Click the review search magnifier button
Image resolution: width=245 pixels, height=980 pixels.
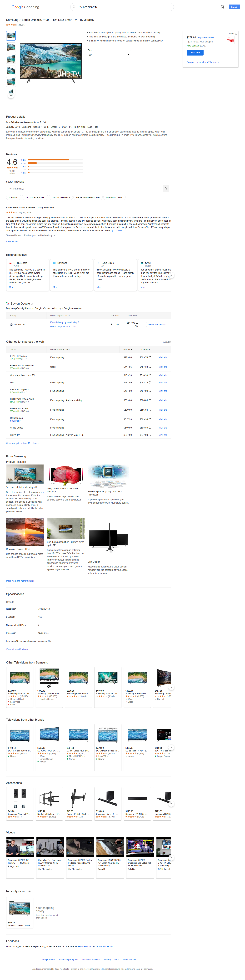pyautogui.click(x=166, y=188)
